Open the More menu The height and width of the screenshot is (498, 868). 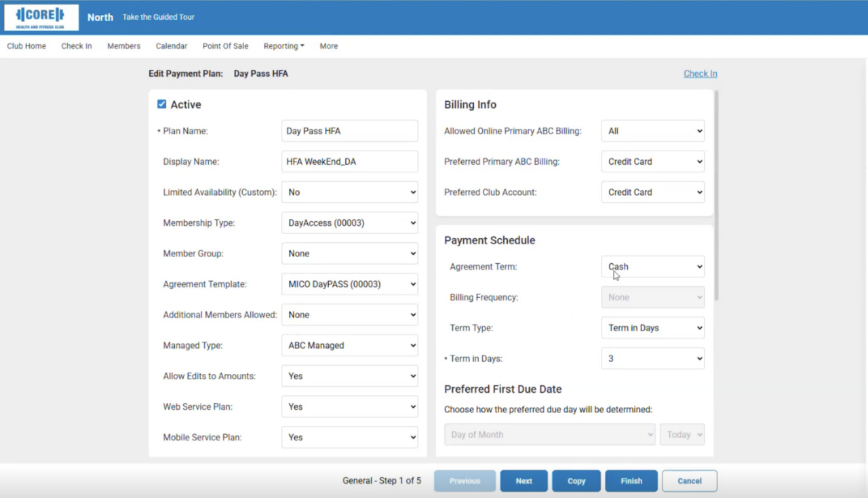329,46
